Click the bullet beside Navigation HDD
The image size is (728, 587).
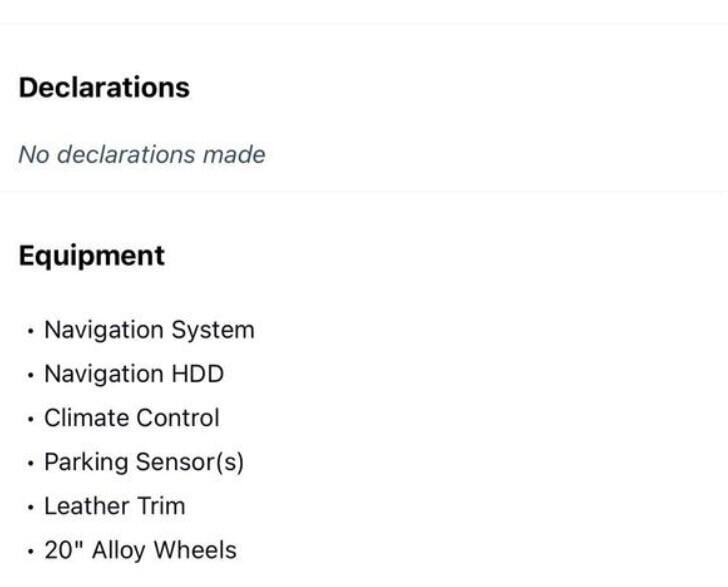(31, 375)
